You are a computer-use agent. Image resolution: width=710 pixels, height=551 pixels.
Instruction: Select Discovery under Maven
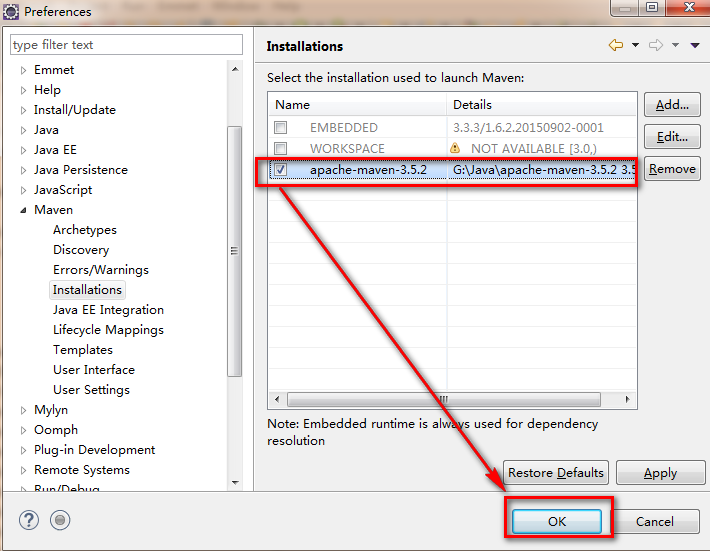(81, 250)
